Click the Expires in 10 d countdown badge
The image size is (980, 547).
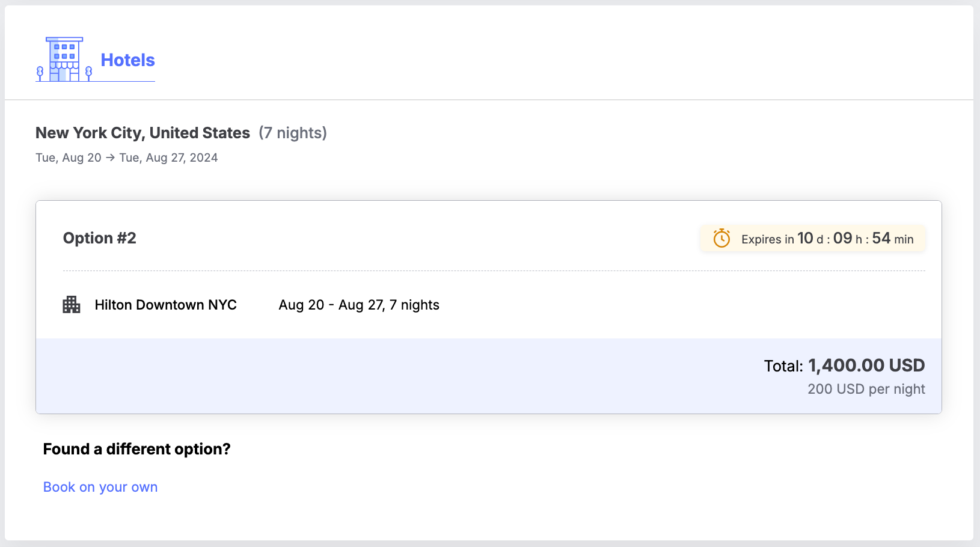(813, 239)
